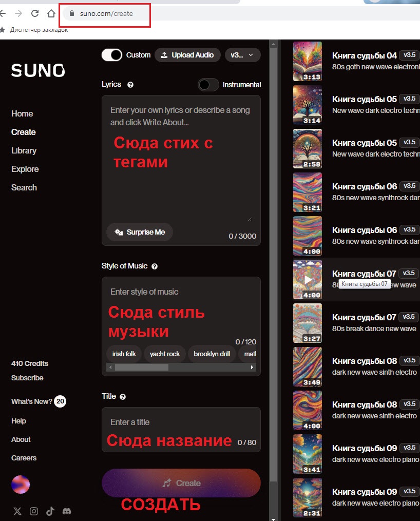The width and height of the screenshot is (420, 521).
Task: Click the Surprise Me button
Action: click(x=140, y=232)
